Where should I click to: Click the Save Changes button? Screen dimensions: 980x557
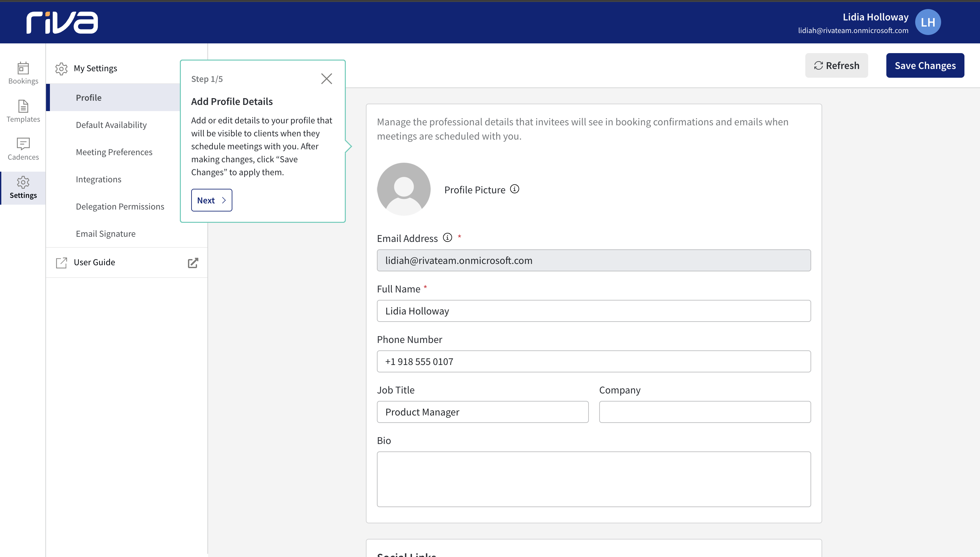[x=925, y=65]
